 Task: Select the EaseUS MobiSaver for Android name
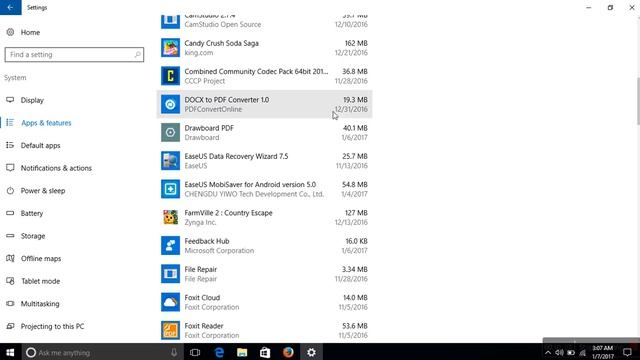pos(250,184)
